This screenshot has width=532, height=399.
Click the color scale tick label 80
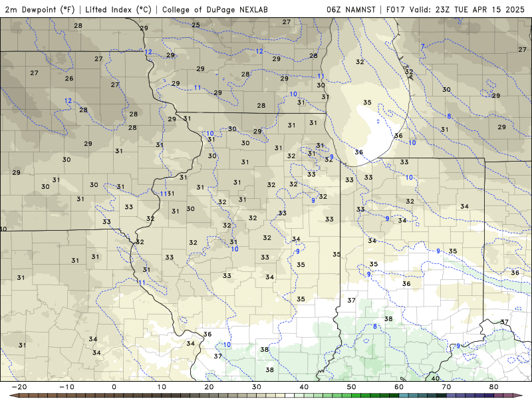494,387
